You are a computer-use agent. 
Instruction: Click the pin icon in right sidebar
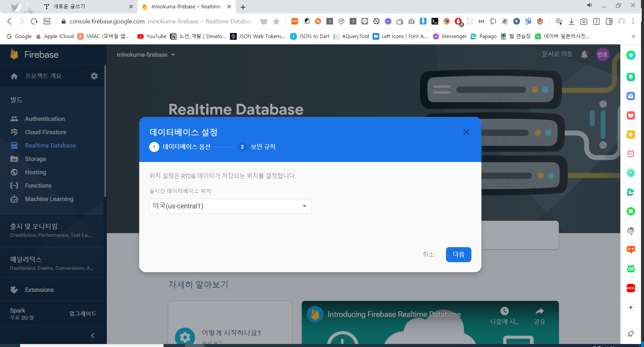click(x=631, y=334)
